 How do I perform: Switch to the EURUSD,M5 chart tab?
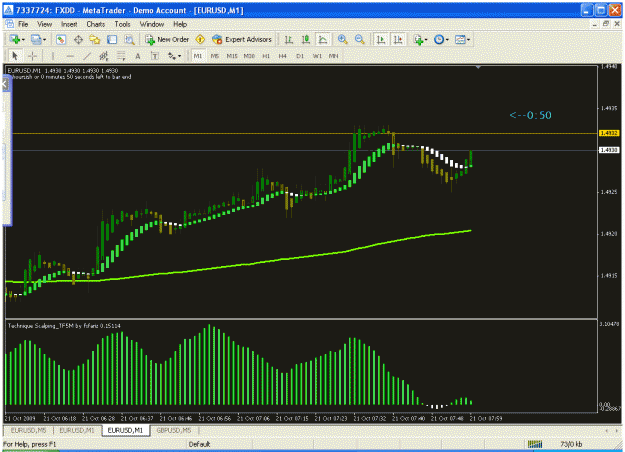(28, 430)
